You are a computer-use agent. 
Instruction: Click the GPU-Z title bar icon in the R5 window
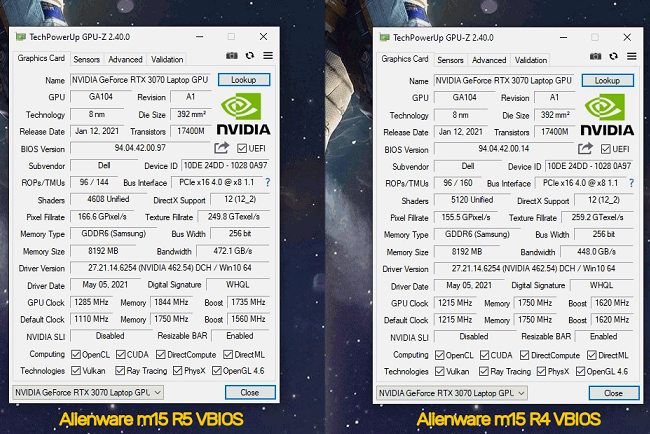point(20,37)
